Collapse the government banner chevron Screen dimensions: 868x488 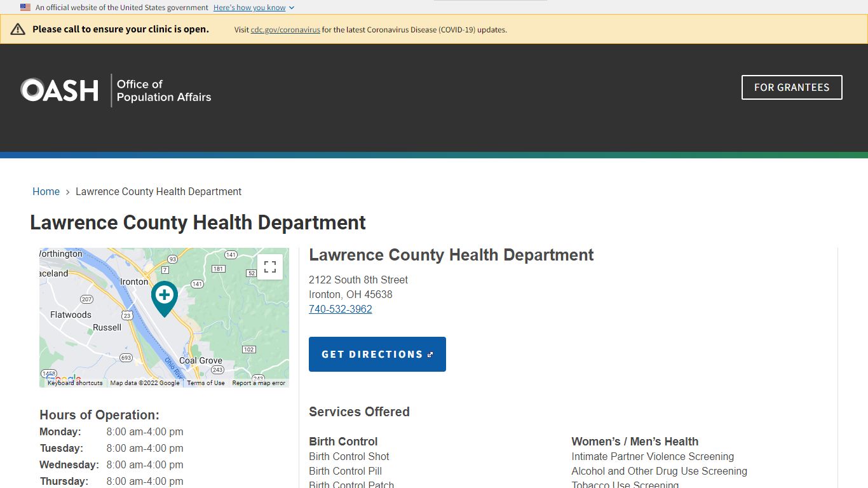[x=292, y=7]
